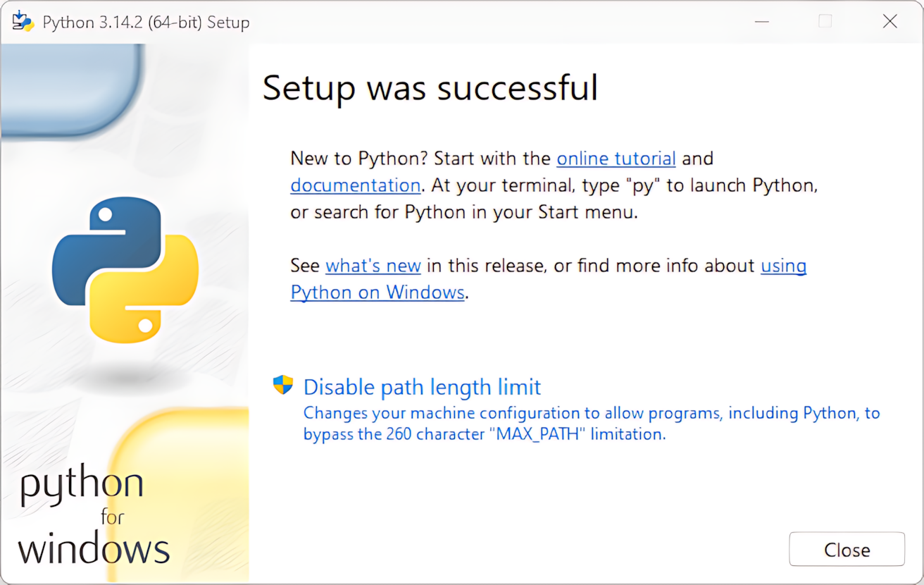This screenshot has height=585, width=924.
Task: Follow the "what's new" link
Action: (x=373, y=266)
